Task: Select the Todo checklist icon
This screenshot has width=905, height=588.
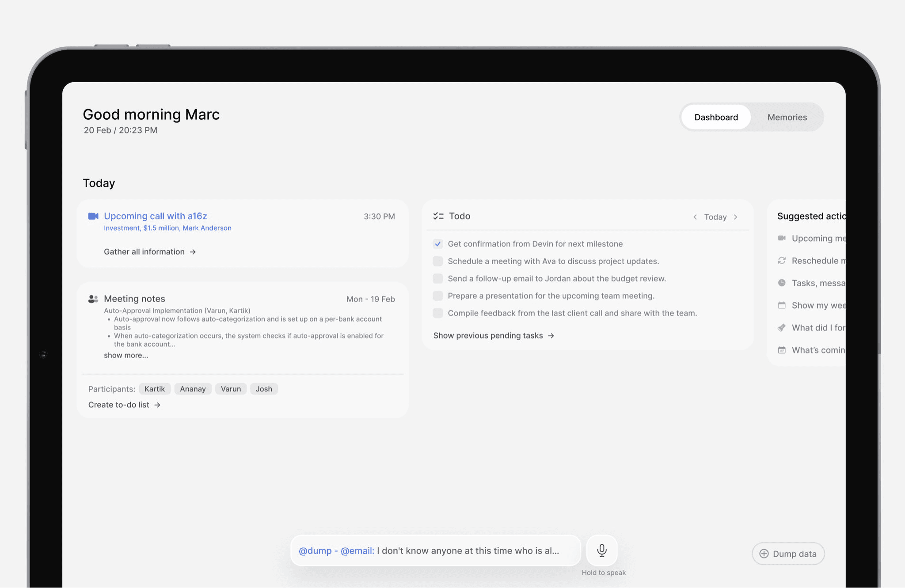Action: tap(438, 216)
